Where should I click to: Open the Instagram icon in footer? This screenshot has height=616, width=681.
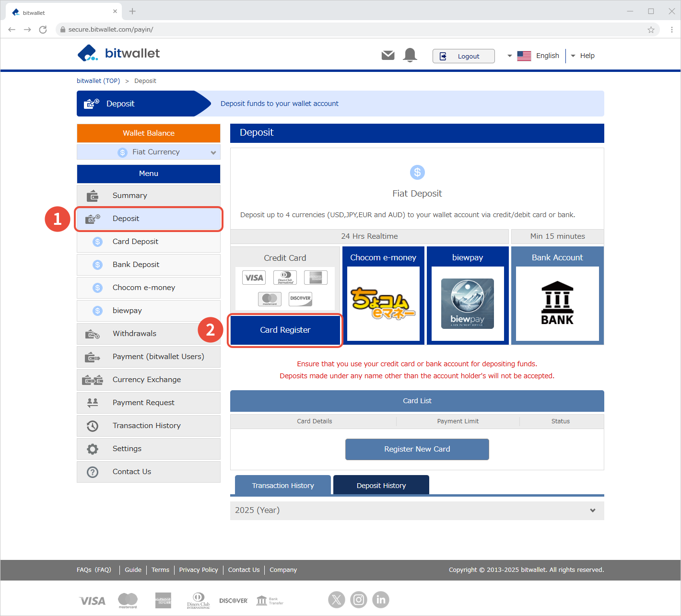(359, 600)
